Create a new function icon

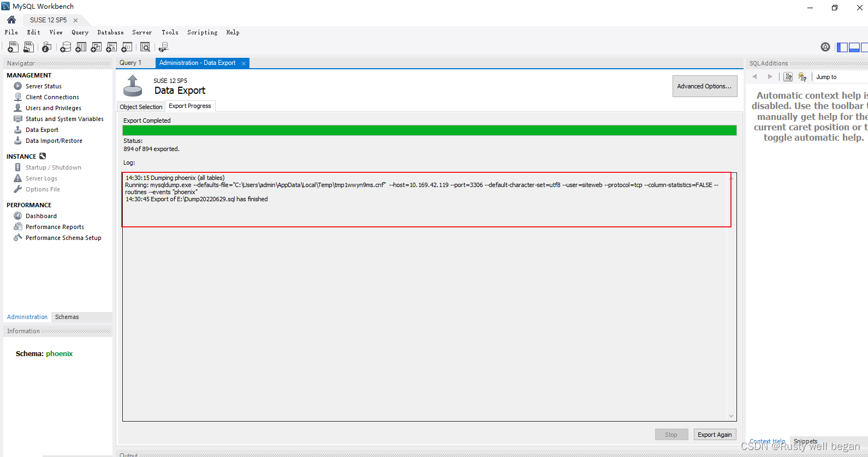click(x=127, y=47)
